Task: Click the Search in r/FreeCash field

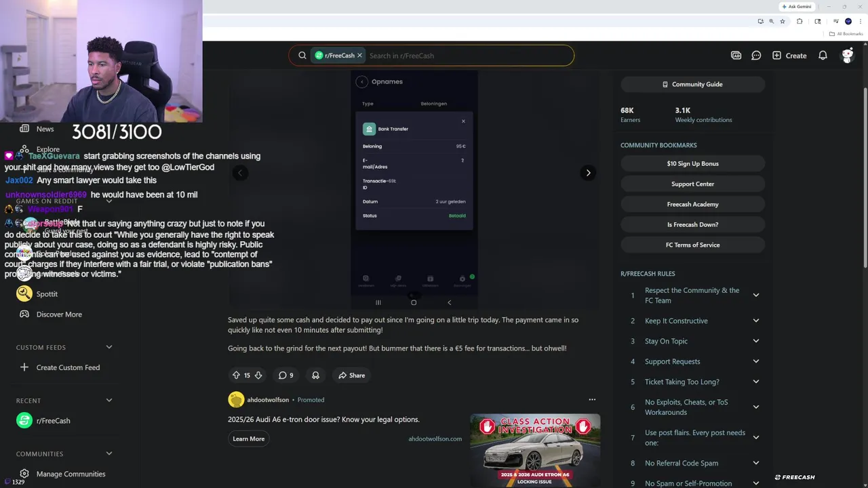Action: coord(468,56)
